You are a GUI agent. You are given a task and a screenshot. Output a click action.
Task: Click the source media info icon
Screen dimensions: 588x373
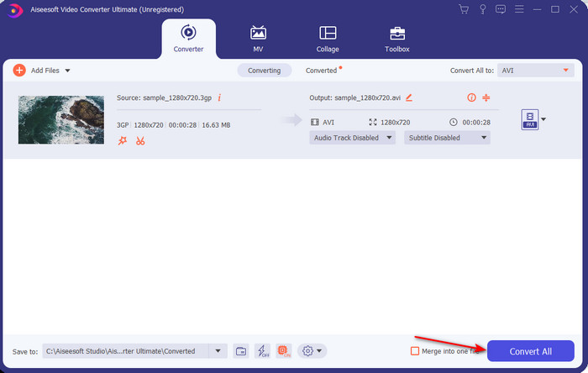[219, 97]
